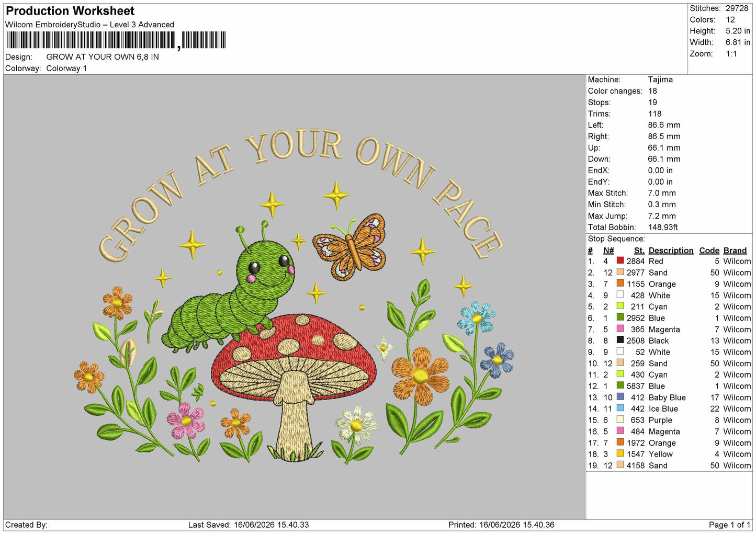The image size is (756, 534).
Task: Select the Magenta swatch with 365 stitches
Action: tap(620, 329)
